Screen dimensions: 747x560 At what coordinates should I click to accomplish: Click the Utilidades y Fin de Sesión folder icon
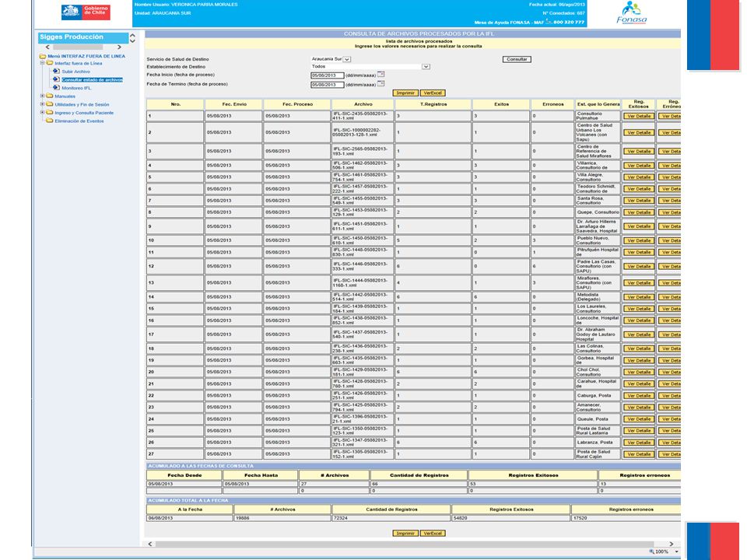(50, 104)
